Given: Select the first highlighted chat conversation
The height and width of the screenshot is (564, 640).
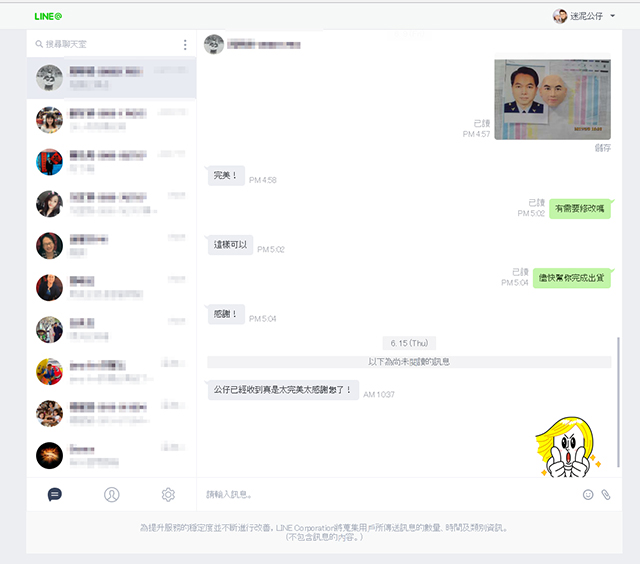Looking at the screenshot, I should (x=111, y=78).
